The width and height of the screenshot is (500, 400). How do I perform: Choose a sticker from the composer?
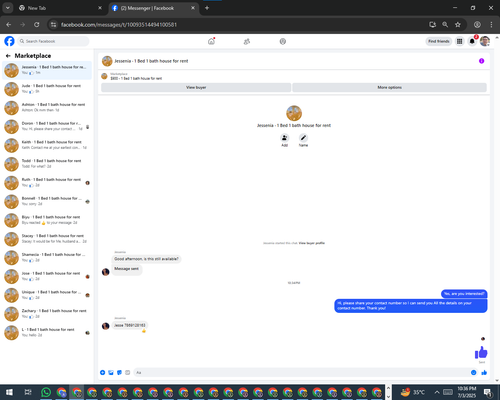[119, 372]
